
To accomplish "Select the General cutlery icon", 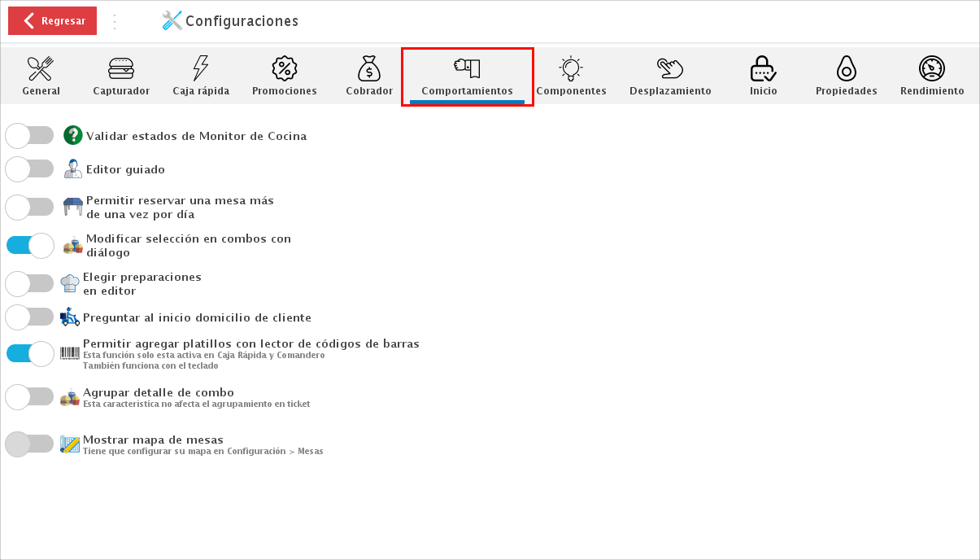I will 41,69.
